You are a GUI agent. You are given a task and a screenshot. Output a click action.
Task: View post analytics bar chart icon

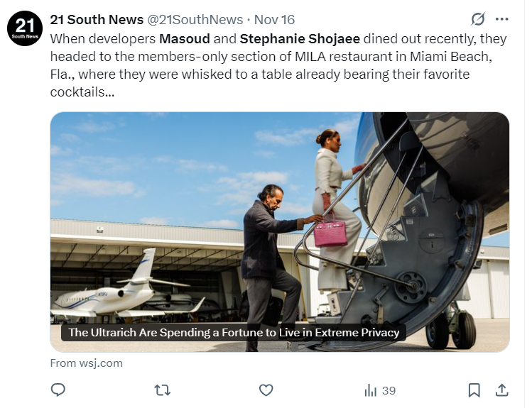click(x=371, y=390)
